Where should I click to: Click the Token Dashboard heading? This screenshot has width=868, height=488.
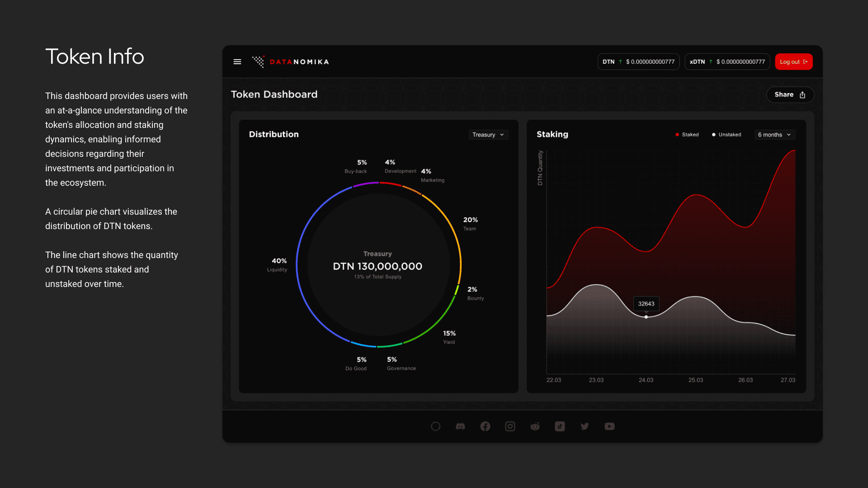pos(274,94)
